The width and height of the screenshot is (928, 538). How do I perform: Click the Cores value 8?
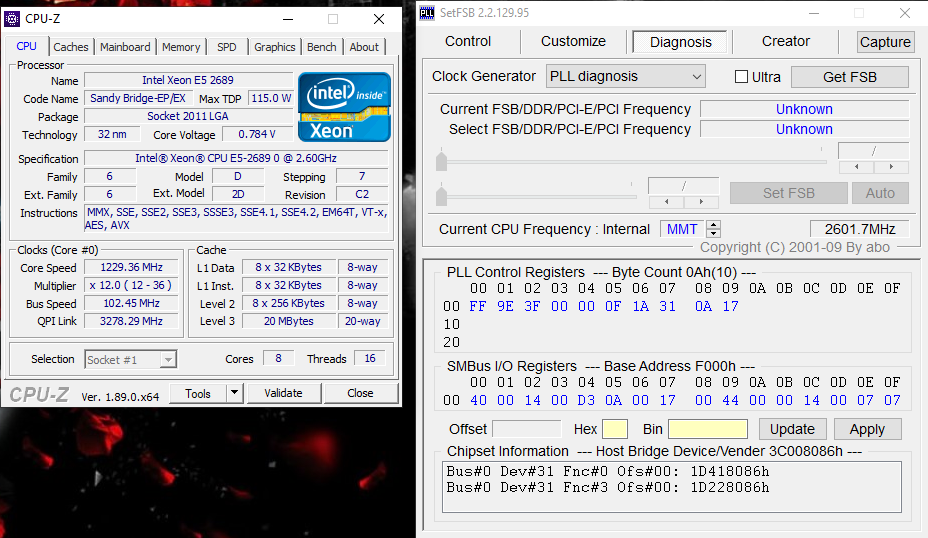point(278,358)
